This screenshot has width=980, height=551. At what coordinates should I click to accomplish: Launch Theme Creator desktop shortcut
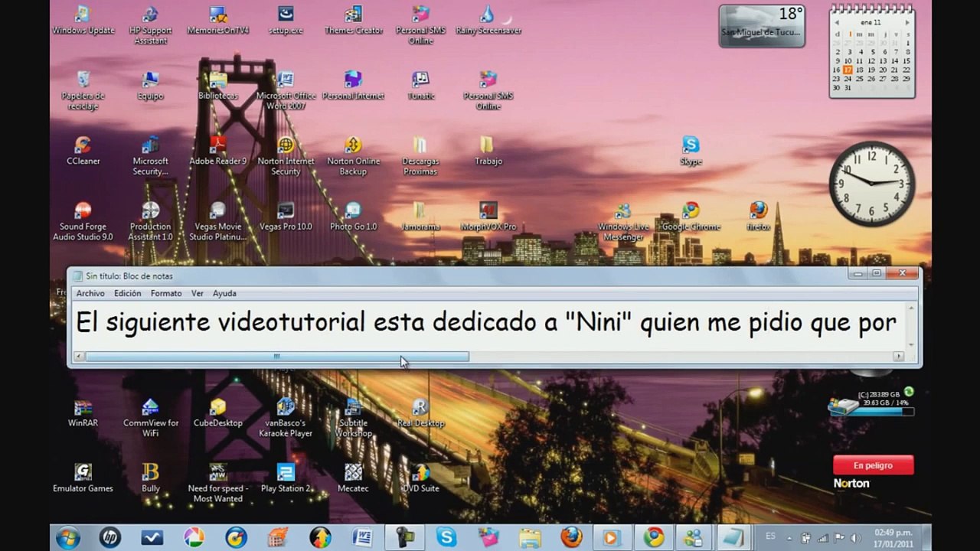353,21
